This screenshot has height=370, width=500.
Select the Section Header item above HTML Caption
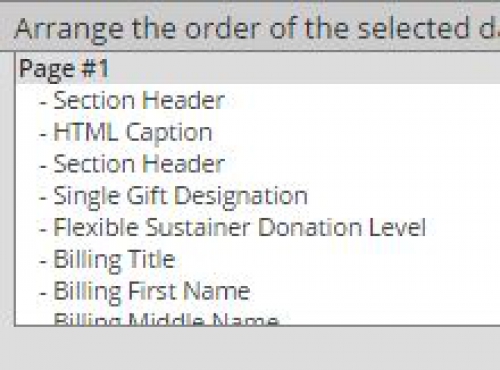[x=258, y=100]
